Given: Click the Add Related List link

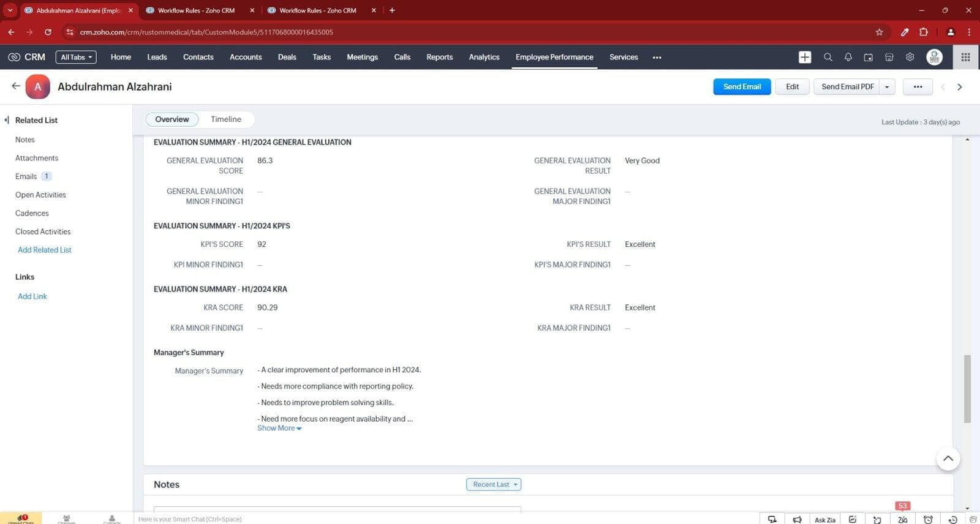Looking at the screenshot, I should [x=45, y=250].
